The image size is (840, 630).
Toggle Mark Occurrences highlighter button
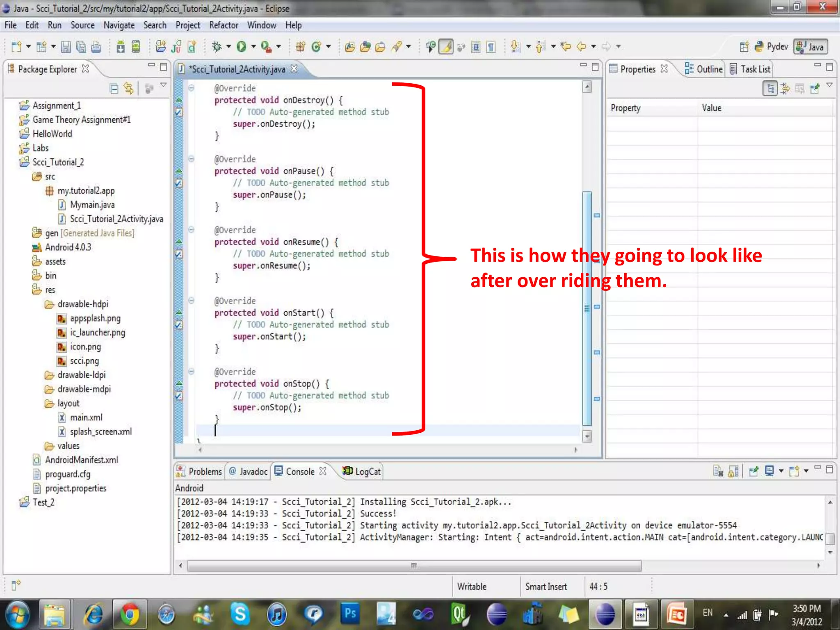point(446,47)
